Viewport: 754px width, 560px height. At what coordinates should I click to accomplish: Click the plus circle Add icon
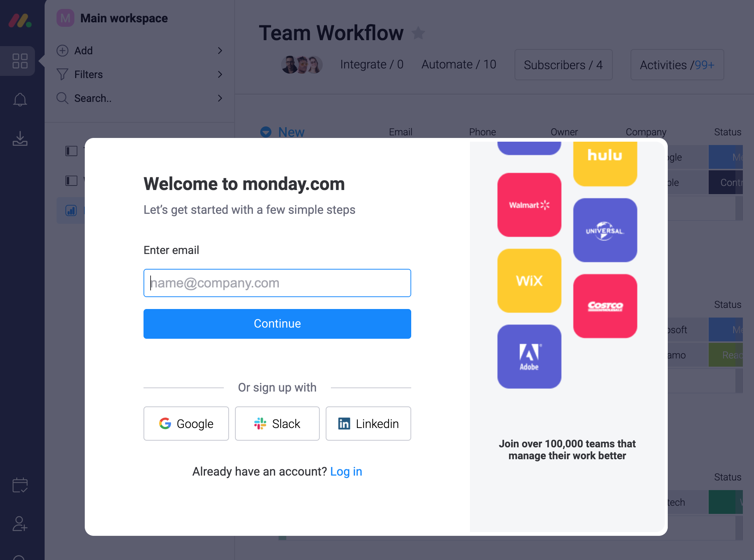tap(62, 51)
